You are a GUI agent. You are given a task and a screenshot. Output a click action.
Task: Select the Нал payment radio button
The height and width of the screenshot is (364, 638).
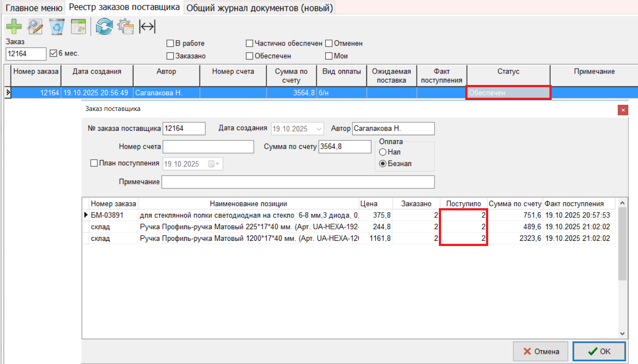[x=382, y=152]
